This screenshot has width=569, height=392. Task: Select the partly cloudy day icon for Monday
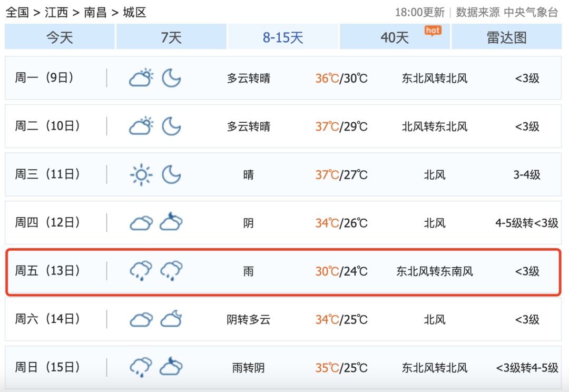coord(140,77)
